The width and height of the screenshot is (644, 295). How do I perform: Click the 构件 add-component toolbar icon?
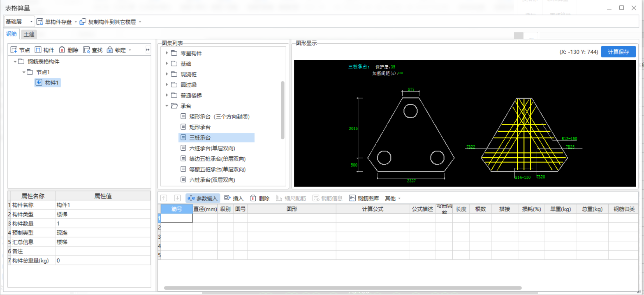(x=38, y=50)
